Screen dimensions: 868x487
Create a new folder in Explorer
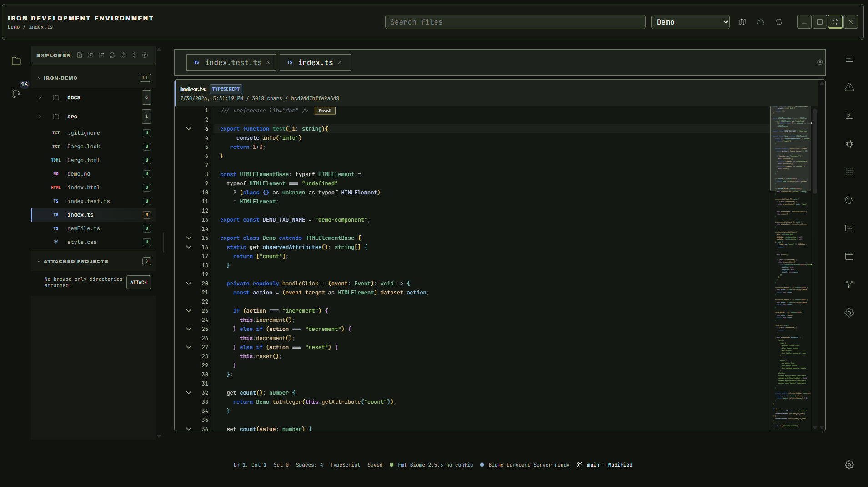(90, 55)
